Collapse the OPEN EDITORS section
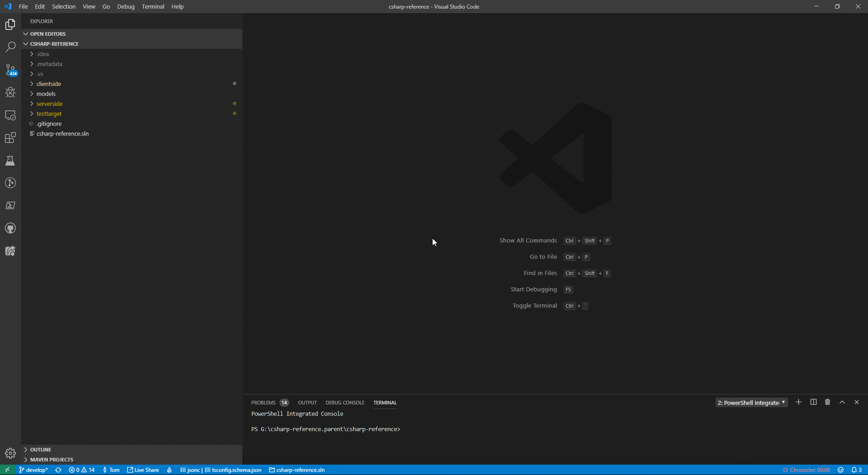The height and width of the screenshot is (475, 868). [x=47, y=34]
